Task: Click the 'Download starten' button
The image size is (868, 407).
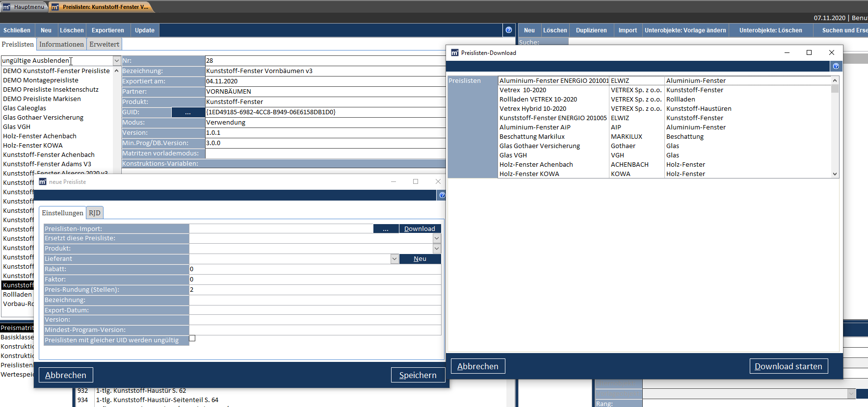Action: (789, 366)
